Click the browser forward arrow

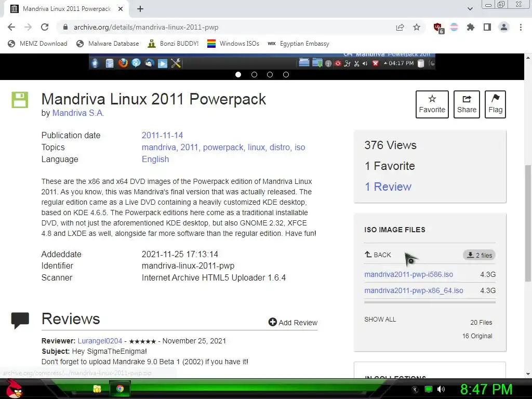coord(28,27)
